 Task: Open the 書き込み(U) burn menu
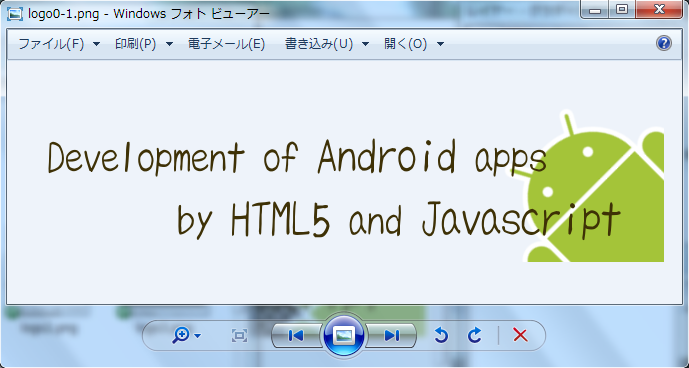pyautogui.click(x=327, y=44)
